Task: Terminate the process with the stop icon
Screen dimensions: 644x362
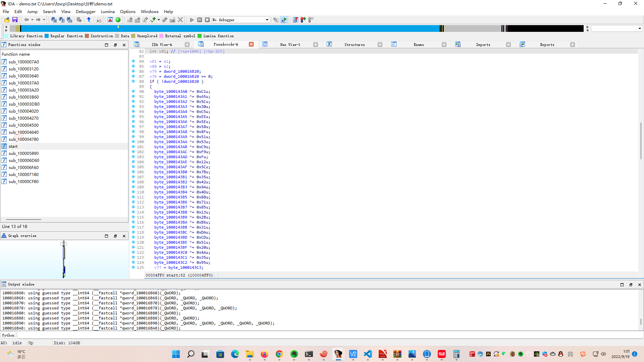Action: (207, 20)
